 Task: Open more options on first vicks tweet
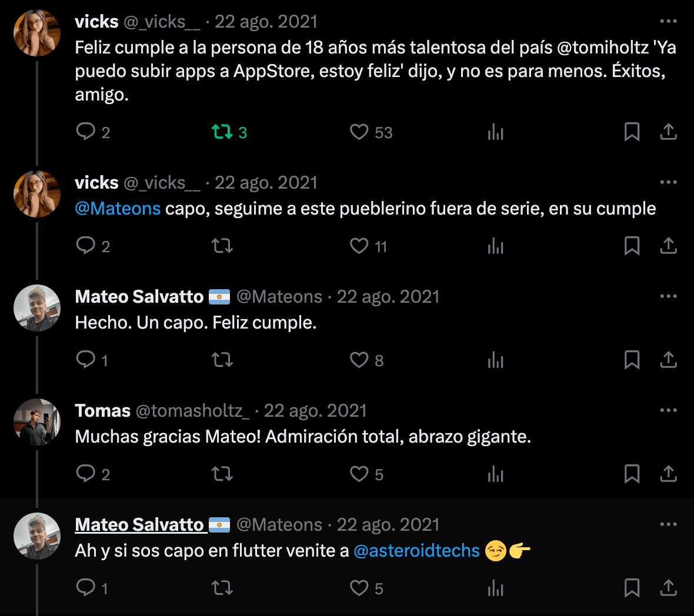[x=668, y=21]
